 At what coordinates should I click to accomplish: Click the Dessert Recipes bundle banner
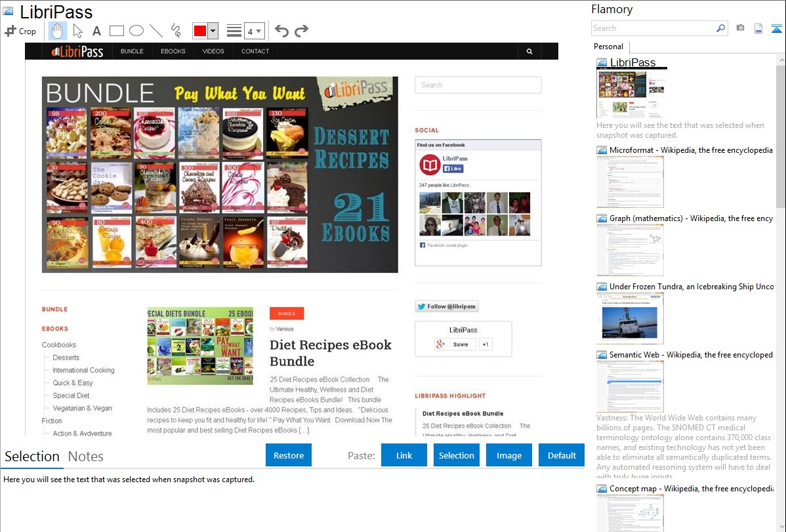pyautogui.click(x=220, y=174)
